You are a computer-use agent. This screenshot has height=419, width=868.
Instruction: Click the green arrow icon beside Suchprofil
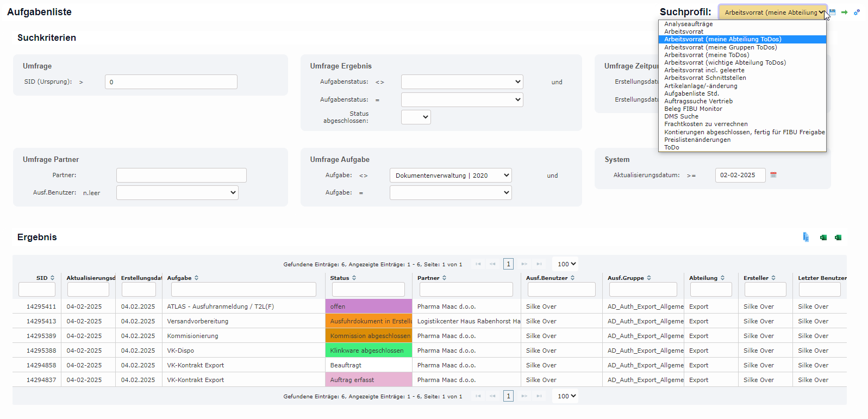[844, 12]
